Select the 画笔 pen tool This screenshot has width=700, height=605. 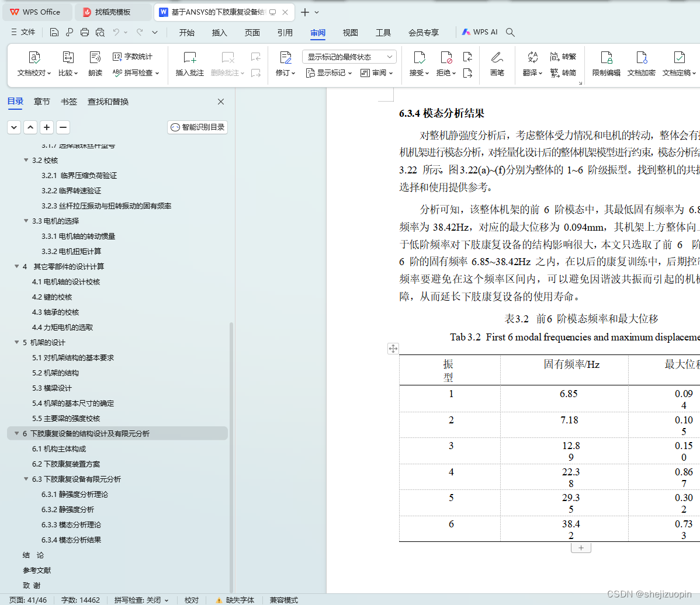(497, 64)
